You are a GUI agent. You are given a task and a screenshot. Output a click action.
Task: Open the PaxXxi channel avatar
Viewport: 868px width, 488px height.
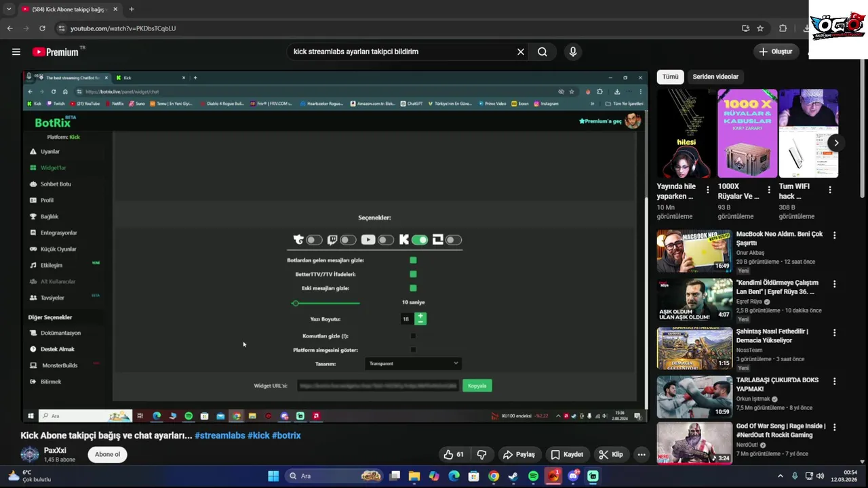tap(30, 454)
